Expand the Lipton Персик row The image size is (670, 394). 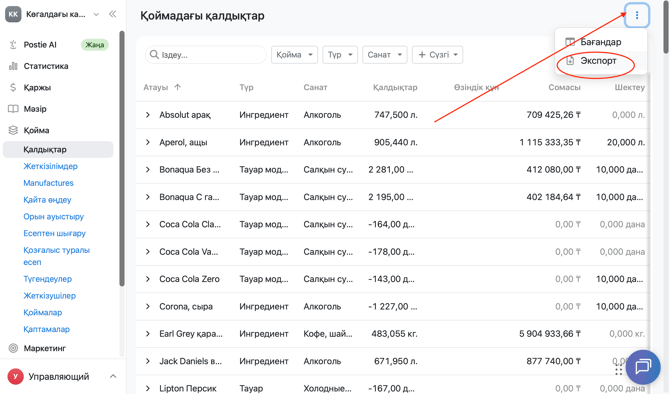pos(147,388)
